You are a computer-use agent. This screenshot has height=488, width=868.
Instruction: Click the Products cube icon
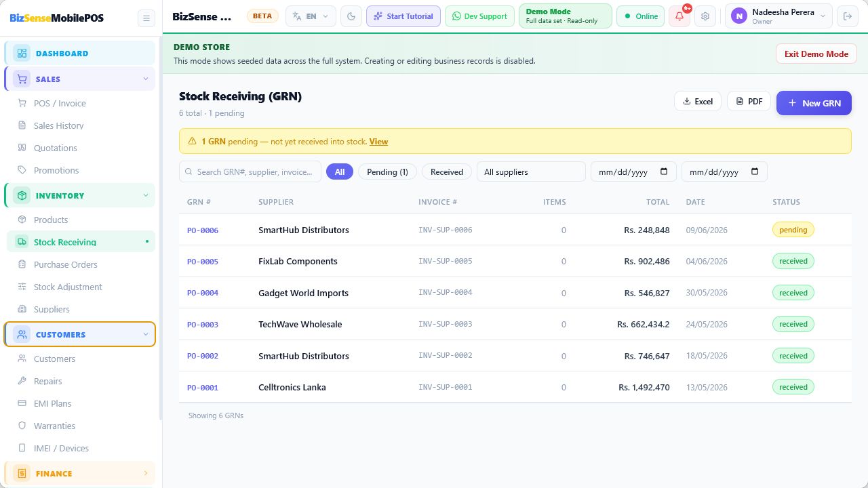(22, 220)
